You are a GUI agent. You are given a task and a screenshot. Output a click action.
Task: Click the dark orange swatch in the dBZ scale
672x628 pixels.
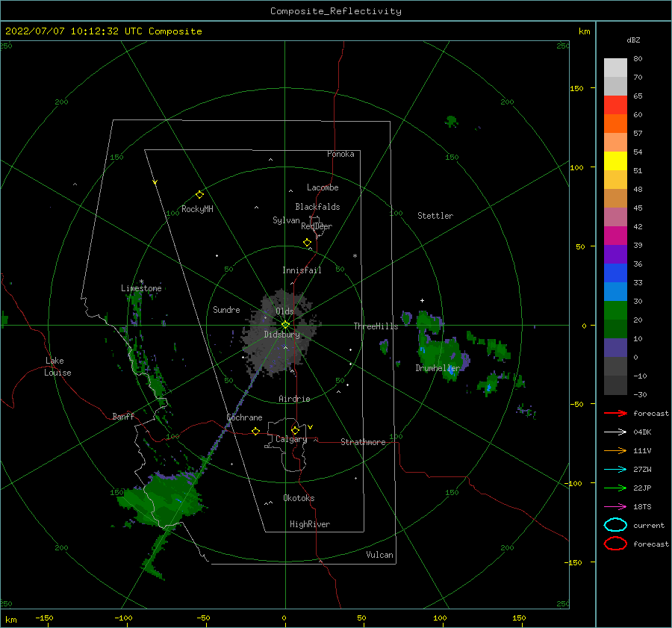615,124
